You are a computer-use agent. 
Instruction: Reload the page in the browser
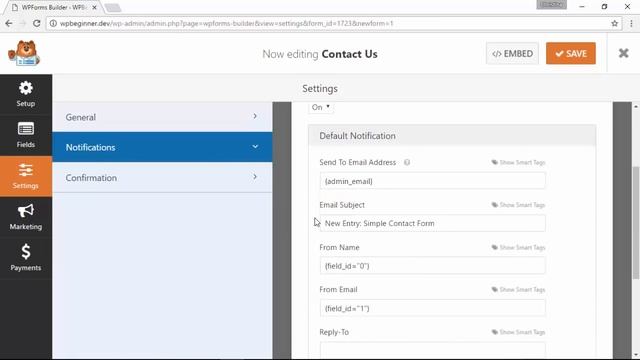click(x=36, y=23)
